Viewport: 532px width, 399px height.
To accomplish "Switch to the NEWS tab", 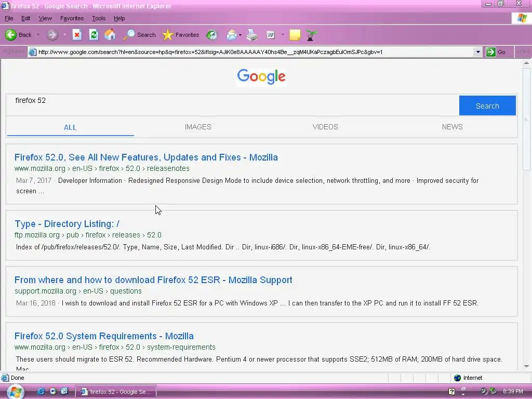I will click(452, 127).
